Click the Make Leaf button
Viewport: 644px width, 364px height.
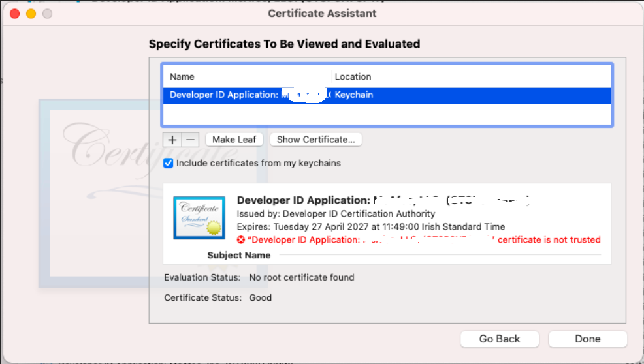[x=234, y=140]
